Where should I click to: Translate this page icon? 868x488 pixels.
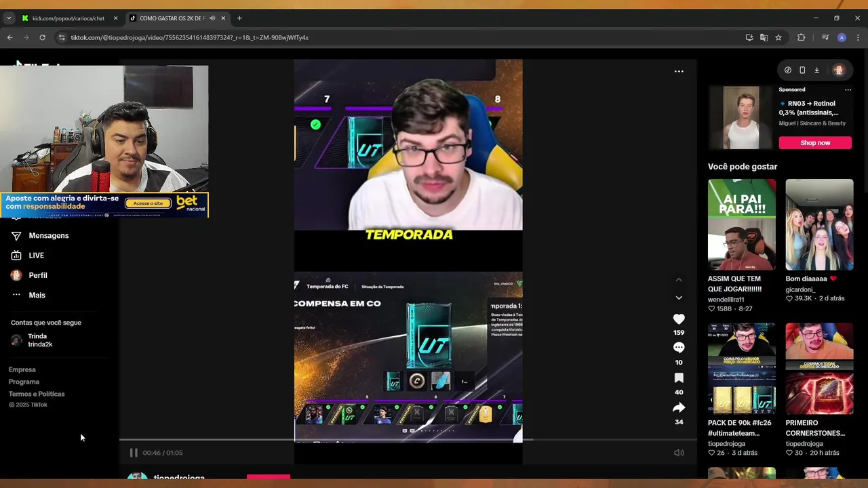click(764, 37)
